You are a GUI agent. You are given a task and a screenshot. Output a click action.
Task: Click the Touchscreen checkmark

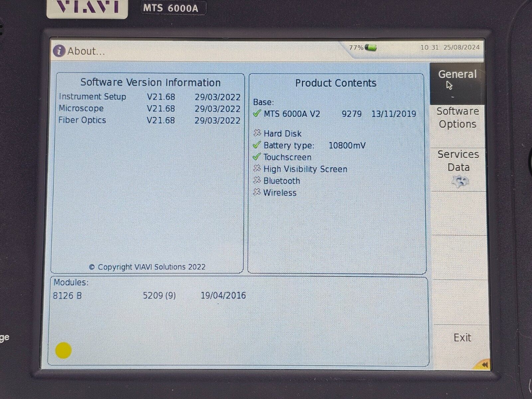pos(256,157)
